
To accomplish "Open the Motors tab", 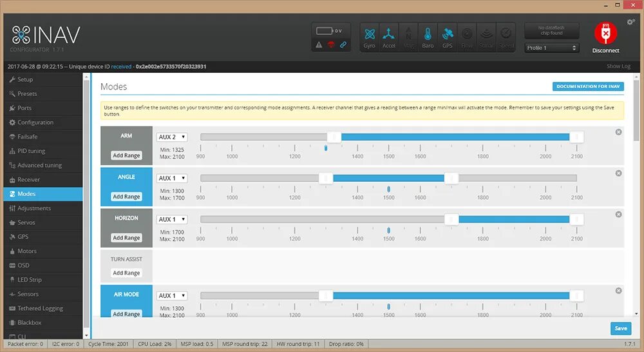I will 43,251.
